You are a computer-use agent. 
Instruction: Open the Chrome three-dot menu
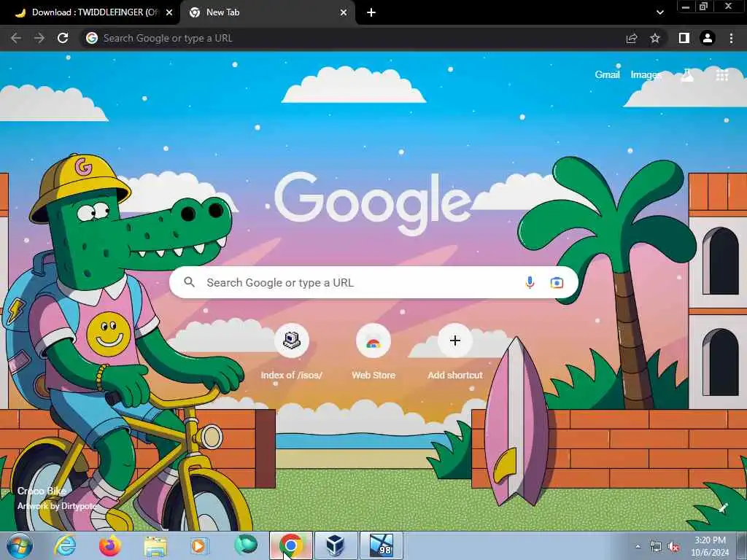731,38
